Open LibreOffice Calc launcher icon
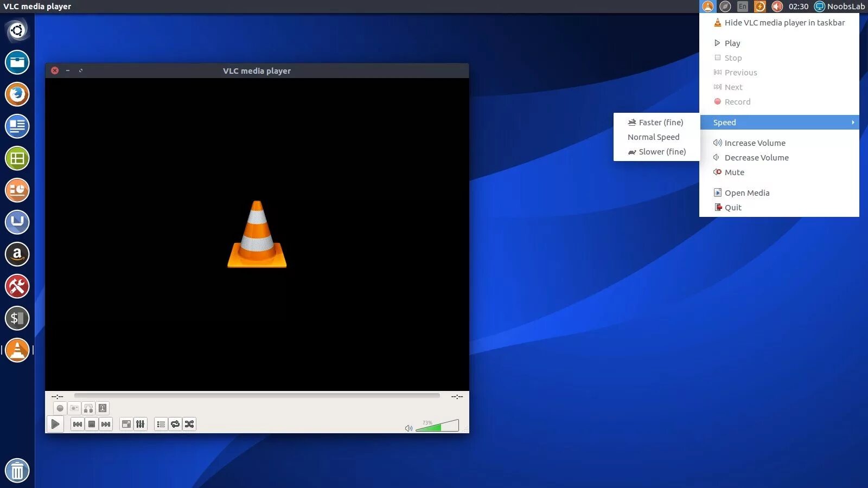The height and width of the screenshot is (488, 868). click(x=17, y=158)
